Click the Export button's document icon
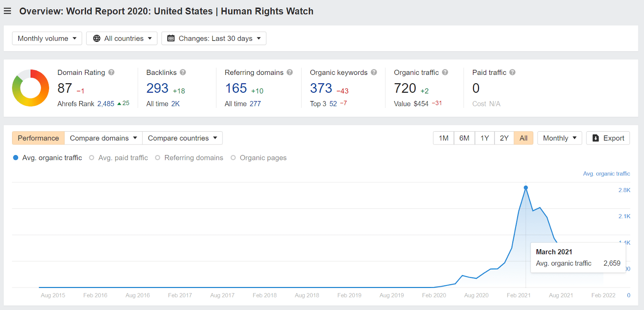 pos(596,138)
